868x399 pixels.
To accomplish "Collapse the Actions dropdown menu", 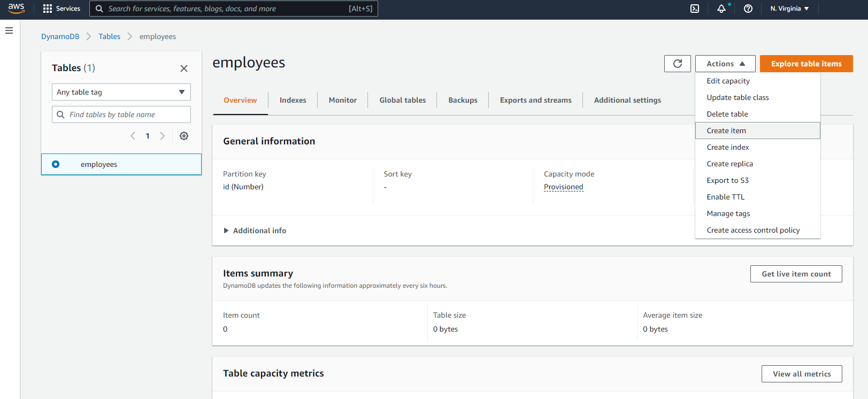I will click(725, 64).
